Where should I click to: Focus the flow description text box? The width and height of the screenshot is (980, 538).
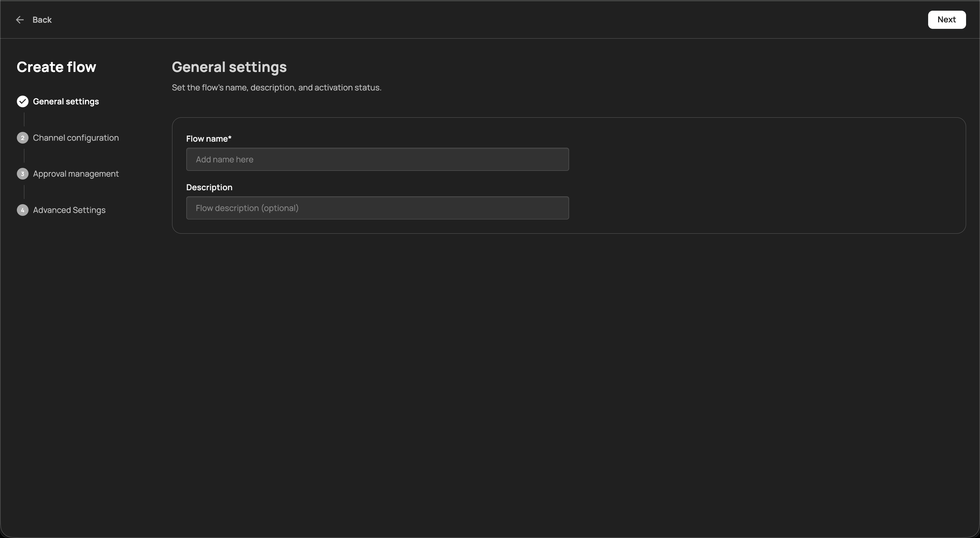point(378,208)
